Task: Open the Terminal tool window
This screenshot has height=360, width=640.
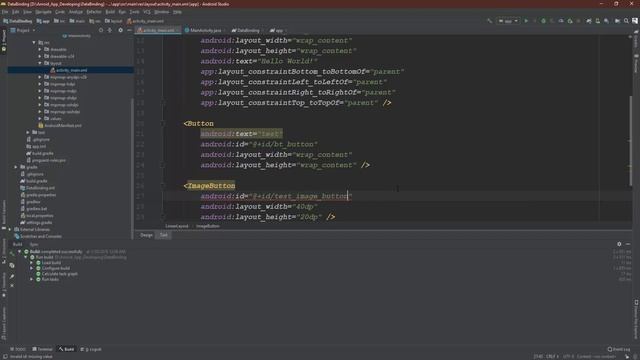Action: coord(42,349)
